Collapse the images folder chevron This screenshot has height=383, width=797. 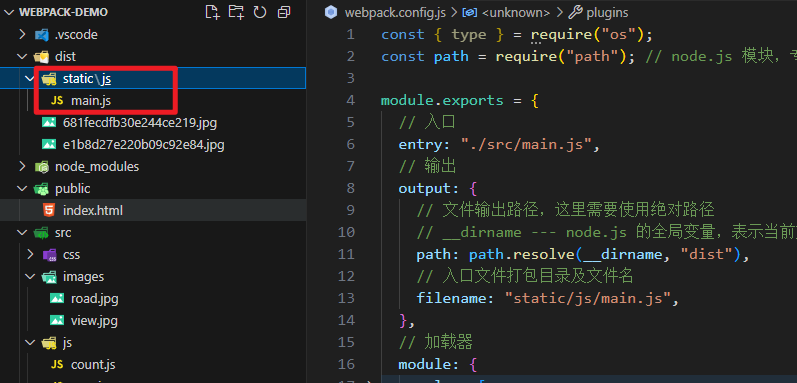tap(30, 276)
